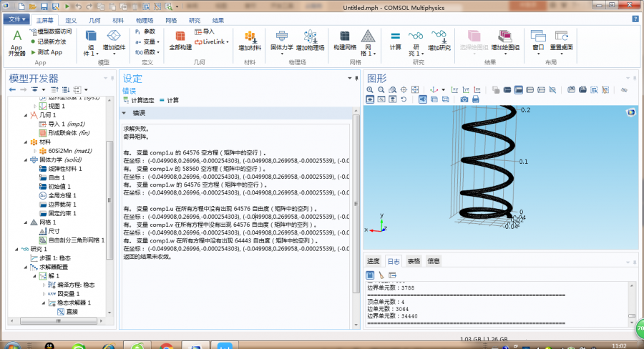
Task: Click zoom in icon in graphics toolbar
Action: click(370, 89)
